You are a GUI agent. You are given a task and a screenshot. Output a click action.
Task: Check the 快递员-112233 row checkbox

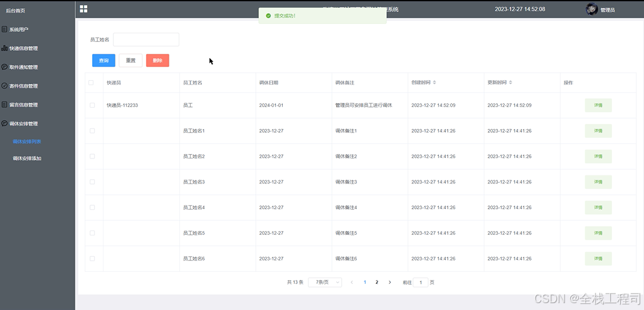[92, 105]
